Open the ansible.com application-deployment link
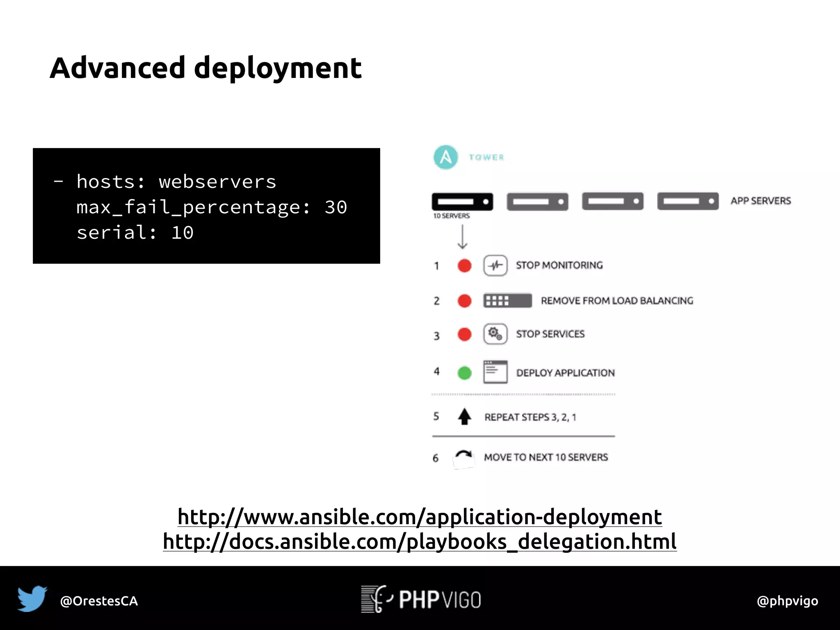The image size is (840, 630). (x=420, y=517)
